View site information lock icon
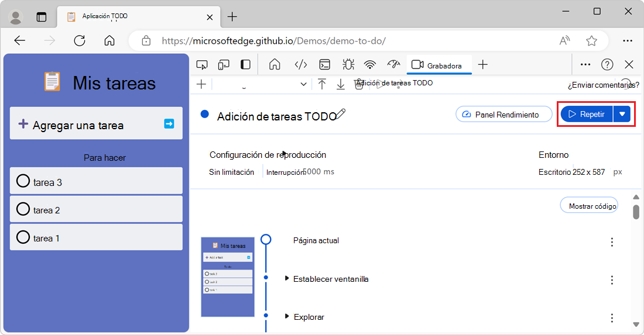644x335 pixels. click(146, 40)
